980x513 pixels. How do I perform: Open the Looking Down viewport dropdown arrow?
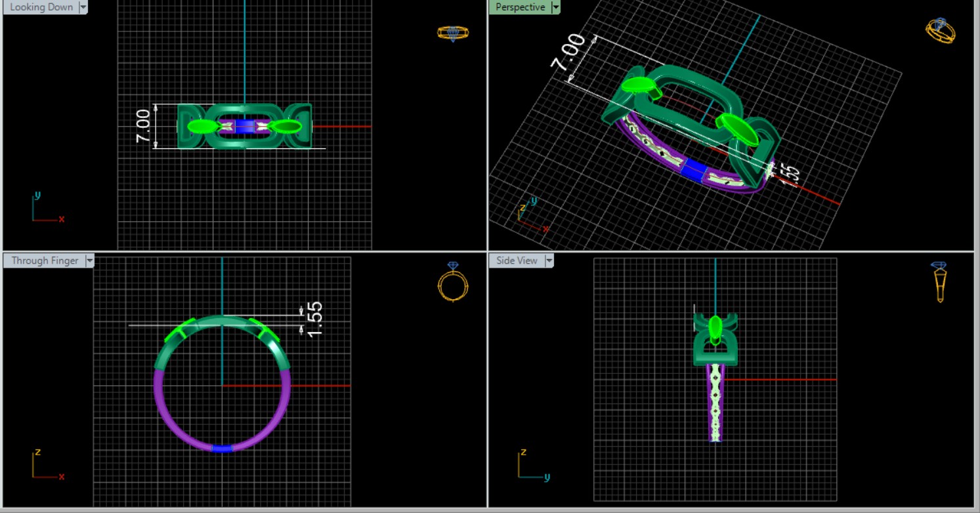[x=83, y=7]
